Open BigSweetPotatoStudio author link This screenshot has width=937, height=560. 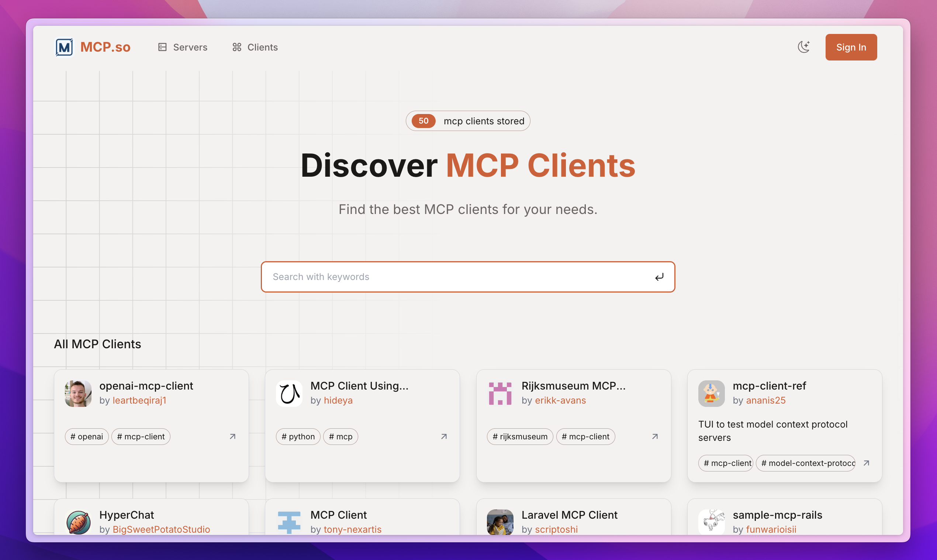click(161, 529)
